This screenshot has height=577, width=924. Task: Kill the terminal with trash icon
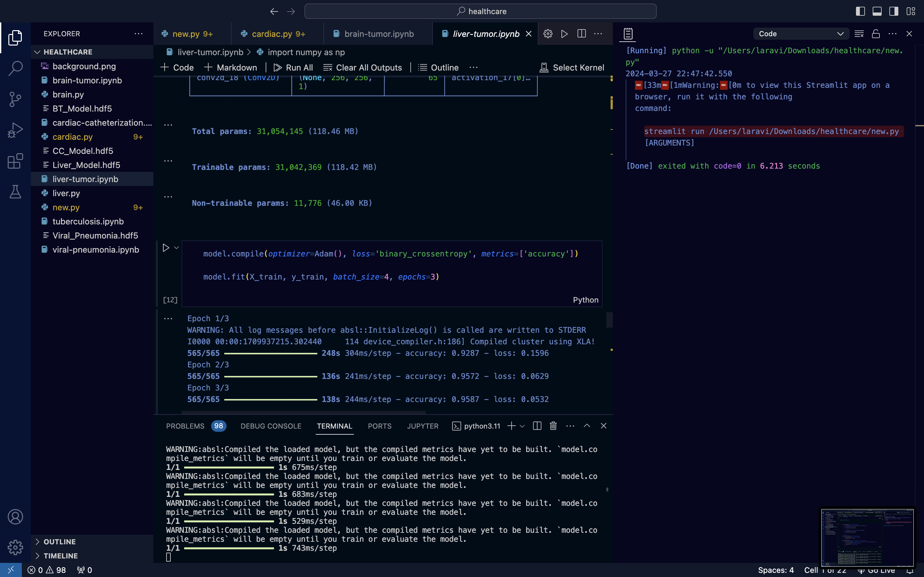click(x=553, y=426)
